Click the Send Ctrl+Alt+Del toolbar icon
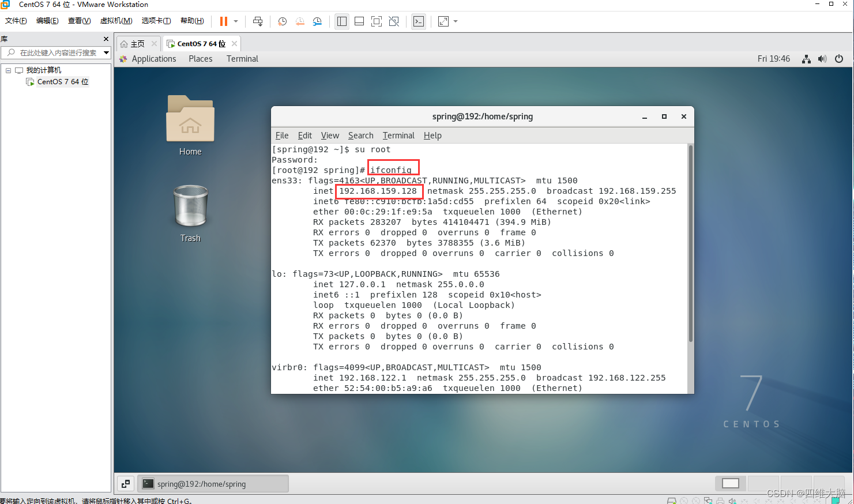 258,21
